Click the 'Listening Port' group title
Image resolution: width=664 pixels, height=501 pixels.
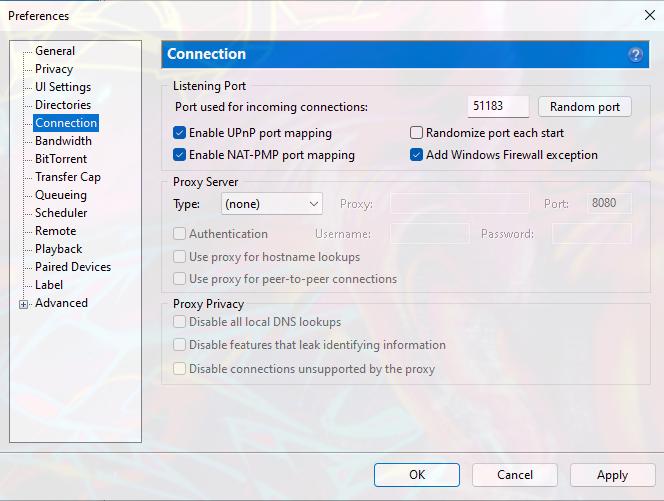[209, 86]
